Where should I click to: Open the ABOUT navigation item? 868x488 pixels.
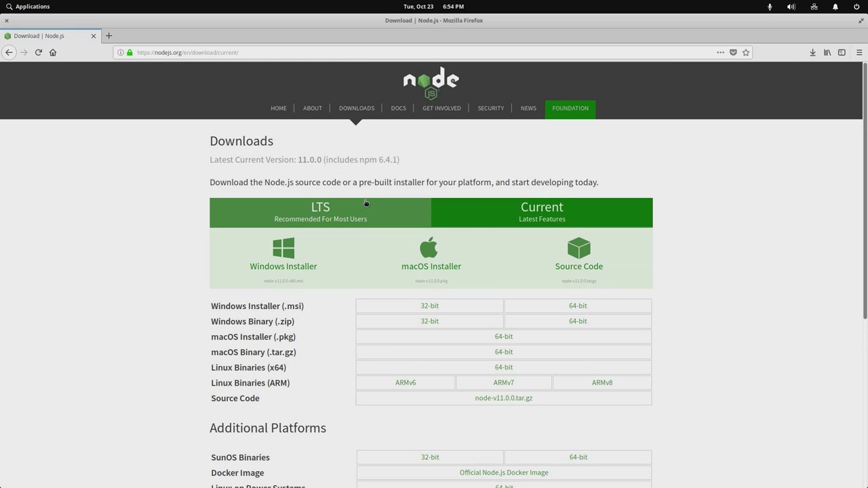[x=313, y=108]
